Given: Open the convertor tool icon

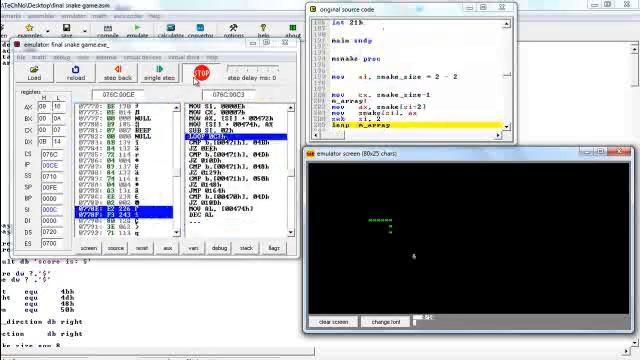Looking at the screenshot, I should (x=200, y=27).
